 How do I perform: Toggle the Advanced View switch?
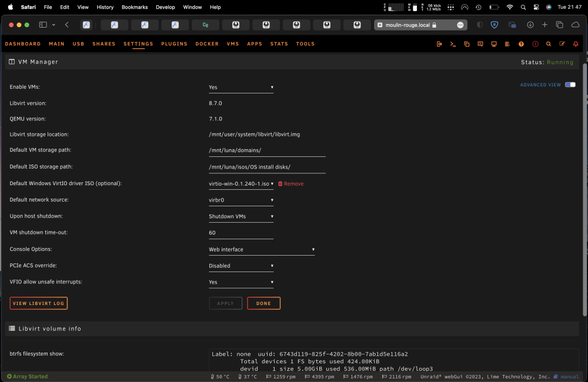(x=570, y=85)
